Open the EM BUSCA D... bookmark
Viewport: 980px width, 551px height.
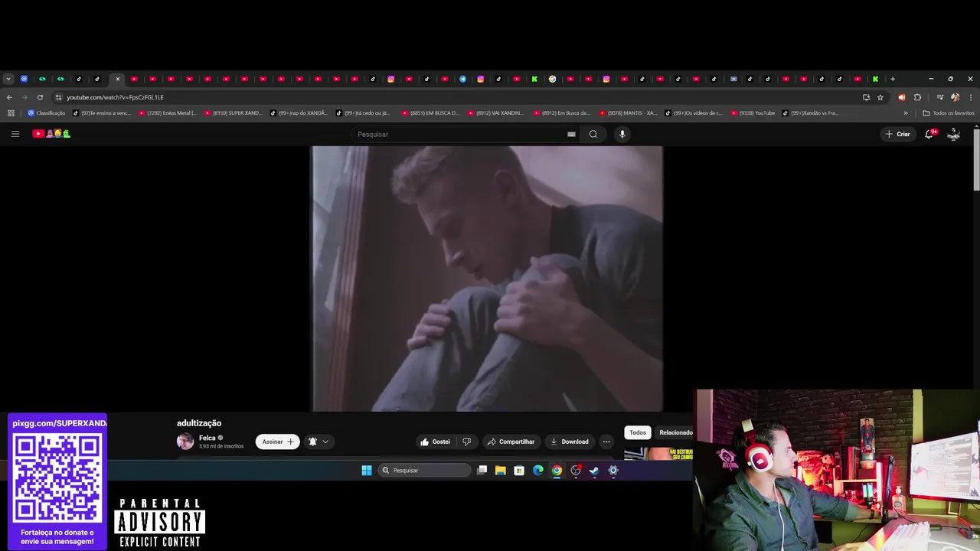pyautogui.click(x=430, y=112)
